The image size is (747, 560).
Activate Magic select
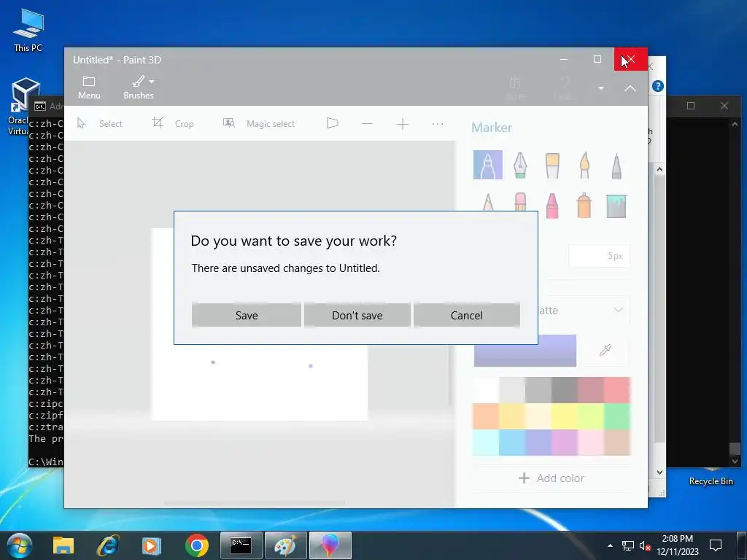pyautogui.click(x=259, y=123)
